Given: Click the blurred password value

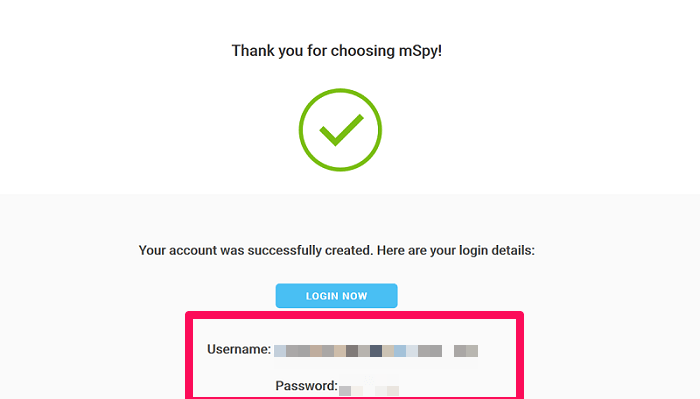Looking at the screenshot, I should pos(369,391).
